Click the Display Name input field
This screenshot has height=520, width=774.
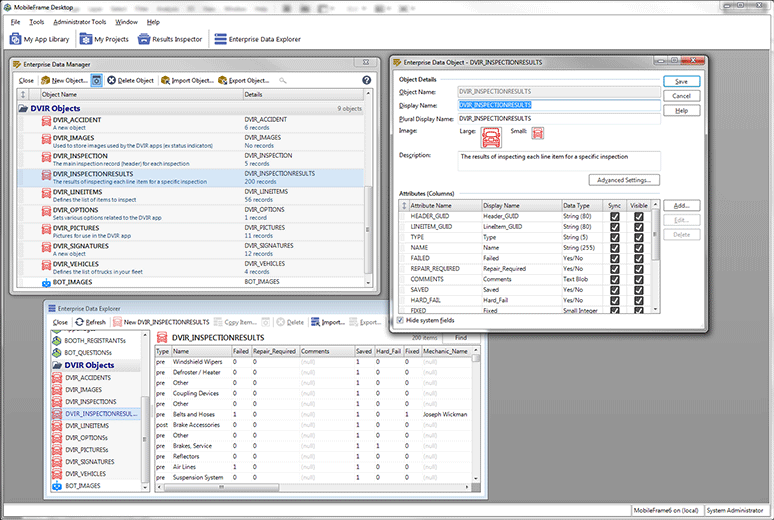pyautogui.click(x=559, y=105)
